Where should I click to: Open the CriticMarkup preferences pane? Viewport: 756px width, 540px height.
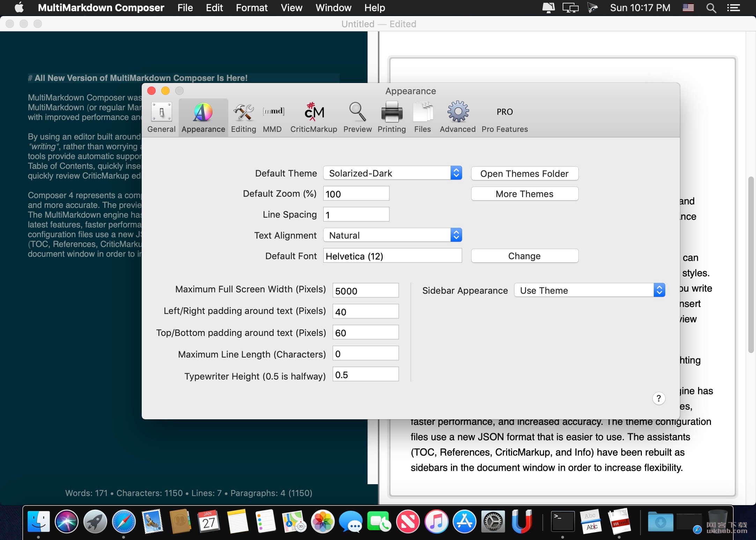pos(314,118)
